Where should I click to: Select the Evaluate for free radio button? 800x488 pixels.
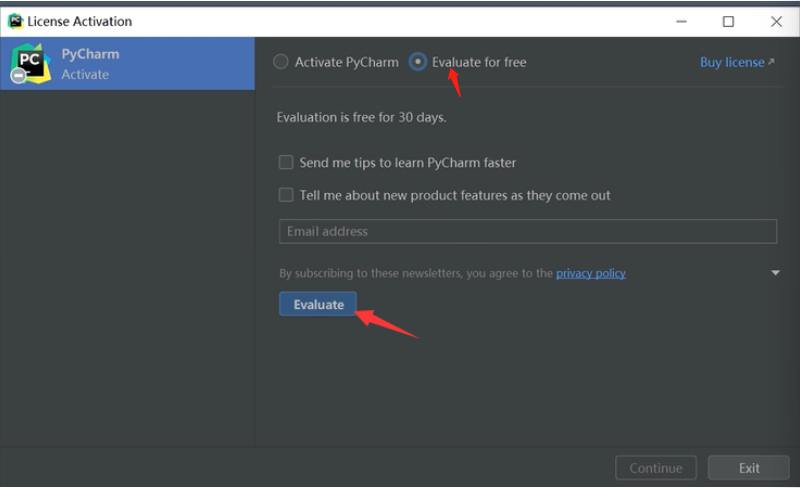(417, 62)
